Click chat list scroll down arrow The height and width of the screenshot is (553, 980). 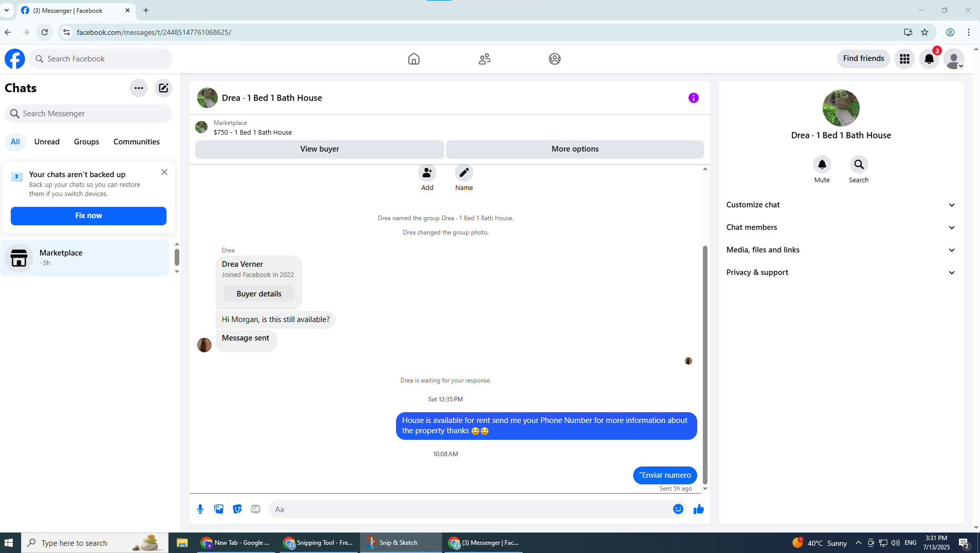(x=177, y=272)
